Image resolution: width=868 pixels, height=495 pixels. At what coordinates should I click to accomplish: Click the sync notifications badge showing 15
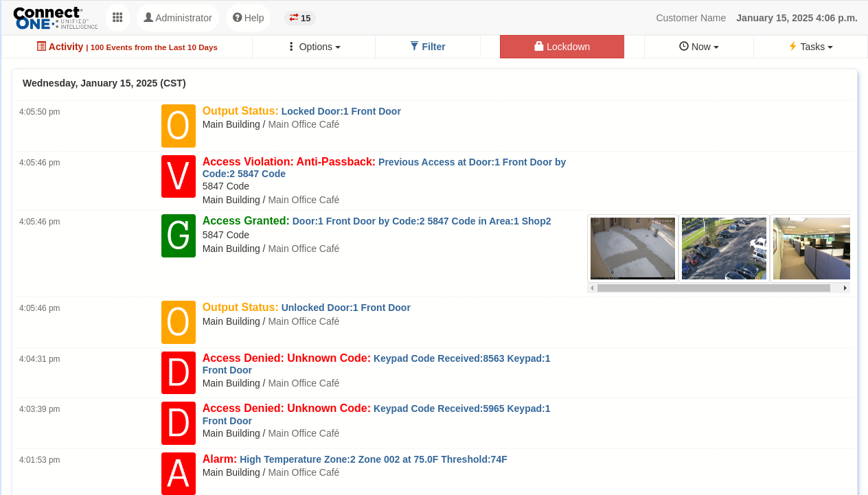coord(300,18)
